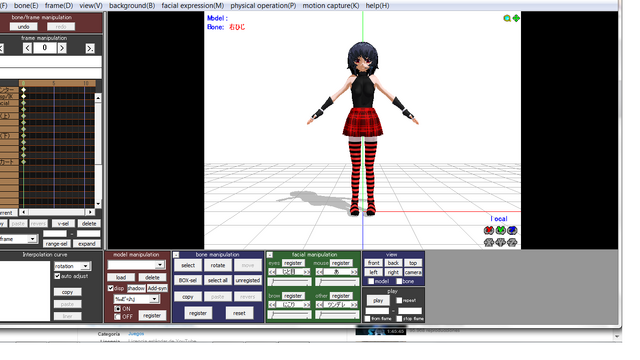Viewport: 640px width, 360px height.
Task: Toggle model disp checkbox
Action: [111, 288]
